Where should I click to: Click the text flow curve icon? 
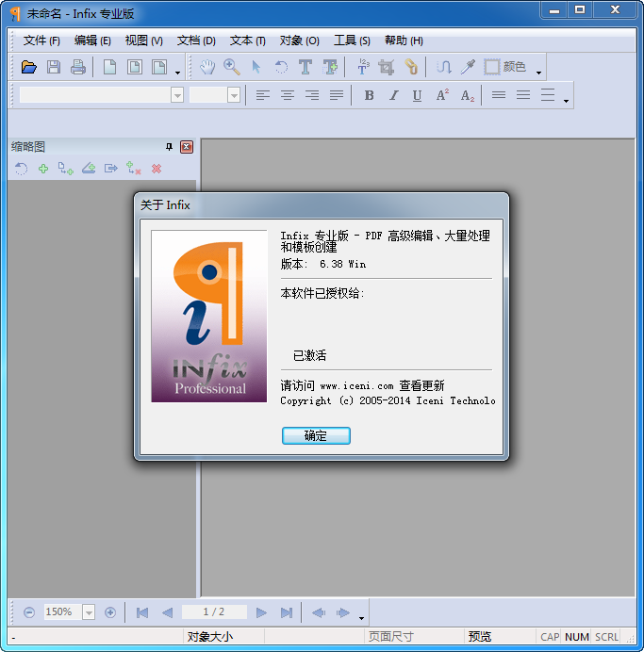[x=444, y=67]
